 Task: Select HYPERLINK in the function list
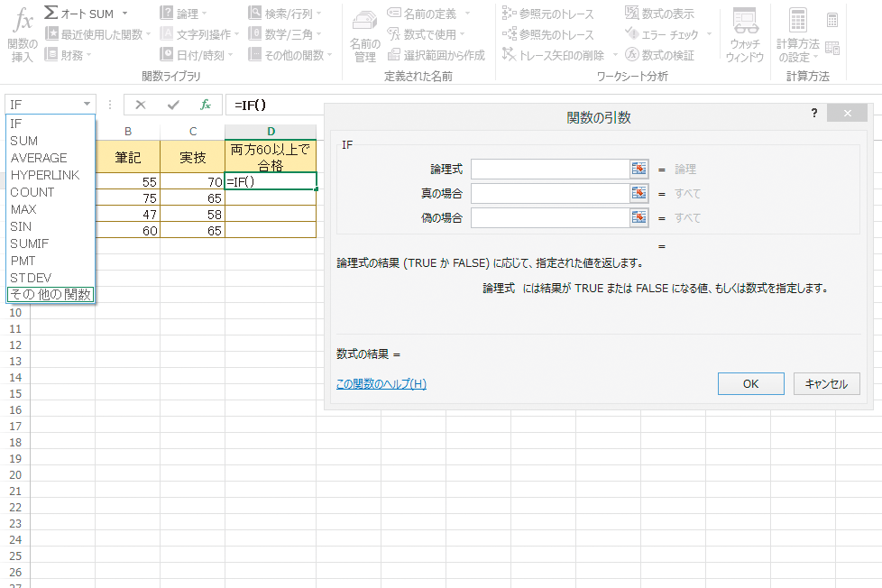click(x=51, y=175)
